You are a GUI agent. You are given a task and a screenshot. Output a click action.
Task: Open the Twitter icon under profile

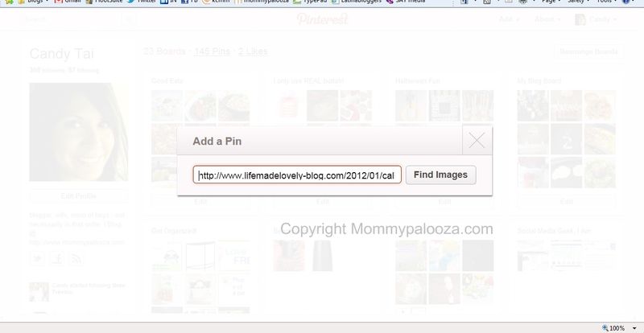37,258
